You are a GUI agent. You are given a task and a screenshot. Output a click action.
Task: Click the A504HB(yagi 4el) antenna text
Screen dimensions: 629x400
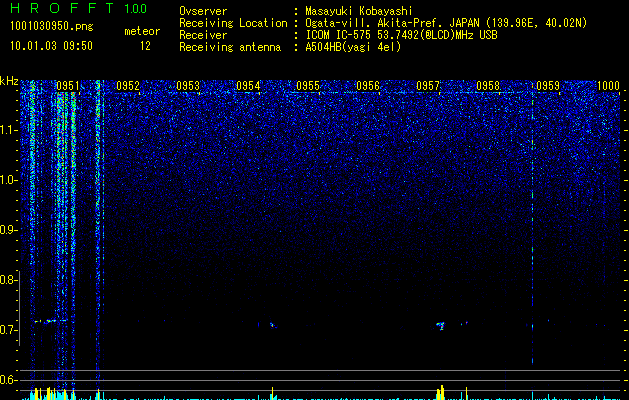353,47
